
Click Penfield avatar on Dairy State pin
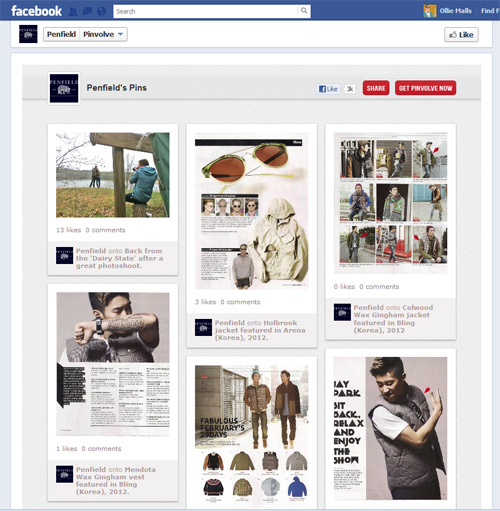64,255
